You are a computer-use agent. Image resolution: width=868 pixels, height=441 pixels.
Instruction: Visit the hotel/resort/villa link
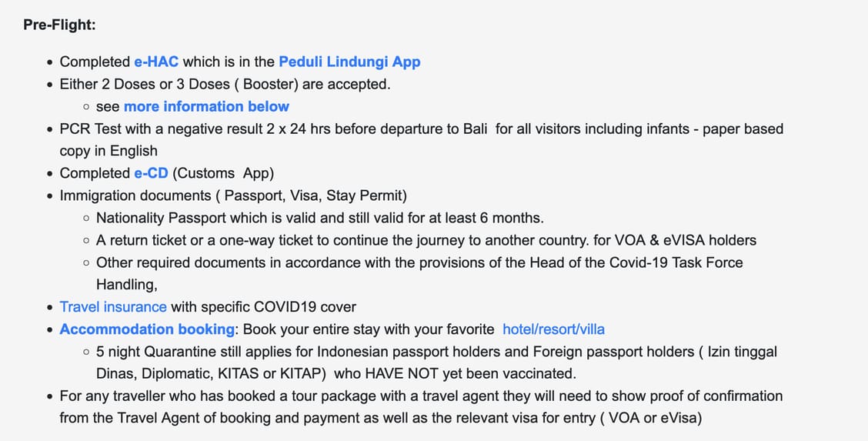[553, 329]
